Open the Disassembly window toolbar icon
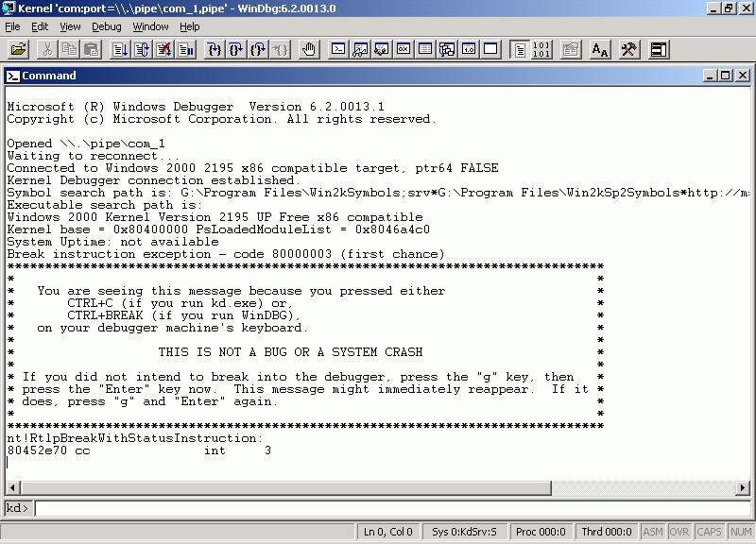Viewport: 756px width, 544px height. (x=468, y=49)
